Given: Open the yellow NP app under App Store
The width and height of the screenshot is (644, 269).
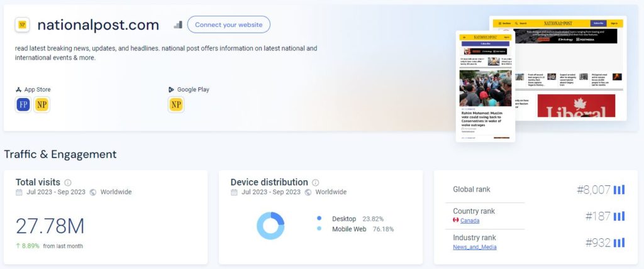Looking at the screenshot, I should (42, 105).
